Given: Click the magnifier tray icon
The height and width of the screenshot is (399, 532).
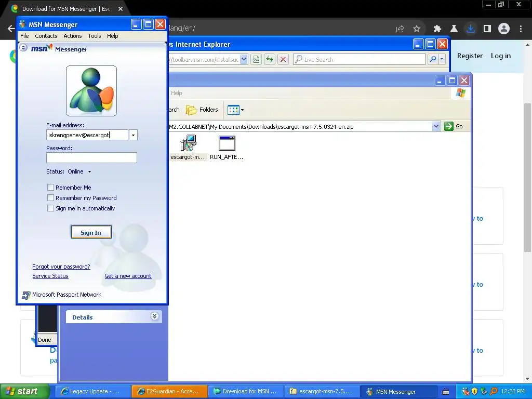Looking at the screenshot, I should click(x=494, y=391).
